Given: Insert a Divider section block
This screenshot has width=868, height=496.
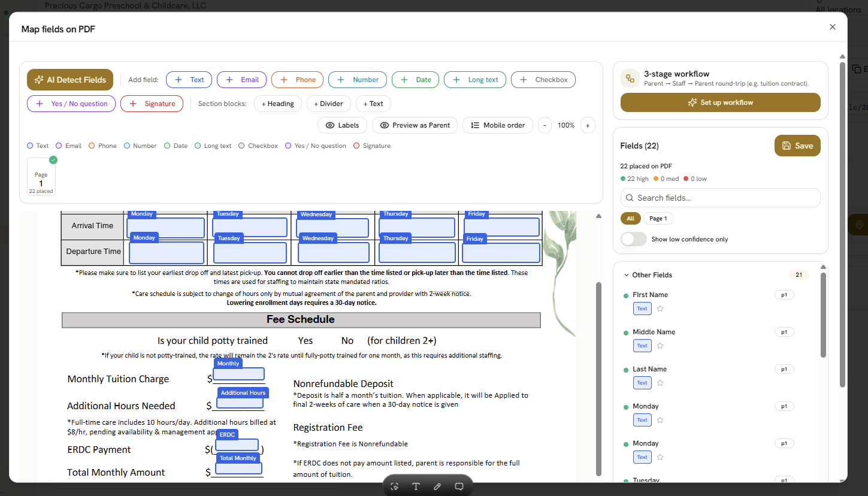Looking at the screenshot, I should (x=329, y=104).
